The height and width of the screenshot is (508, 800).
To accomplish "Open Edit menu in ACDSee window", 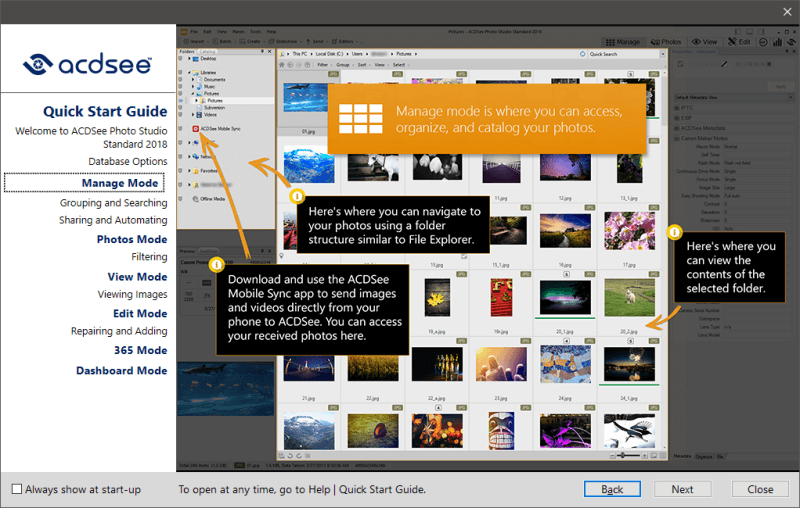I will [207, 32].
